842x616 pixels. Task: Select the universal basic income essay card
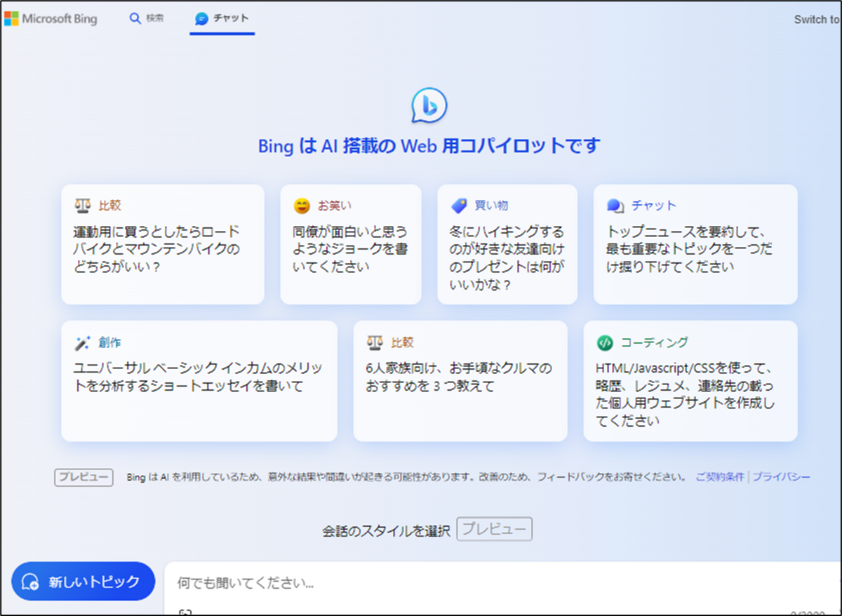pyautogui.click(x=199, y=381)
